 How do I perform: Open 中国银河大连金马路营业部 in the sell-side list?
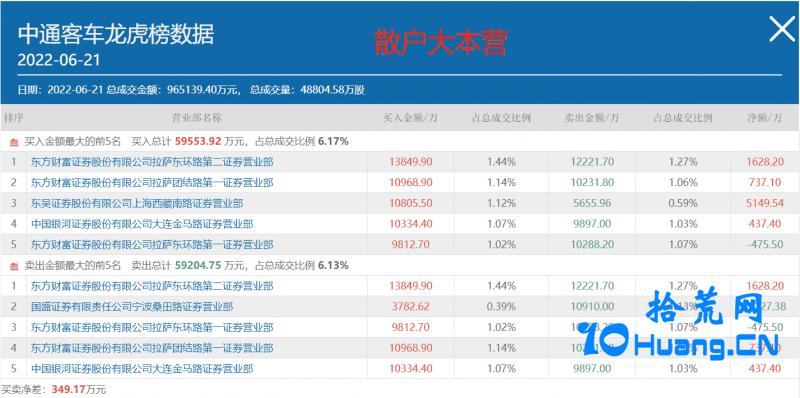coord(142,368)
